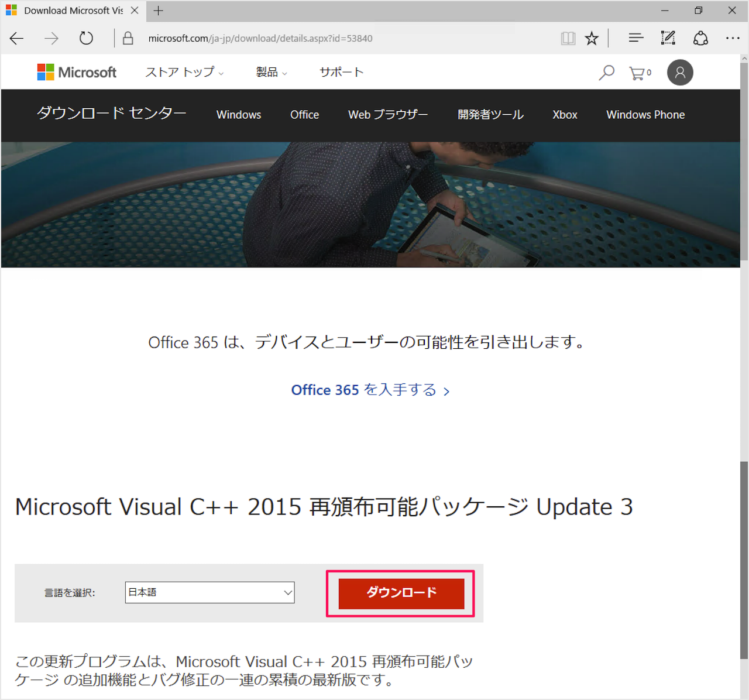Expand the 製品 dropdown menu

coord(272,72)
